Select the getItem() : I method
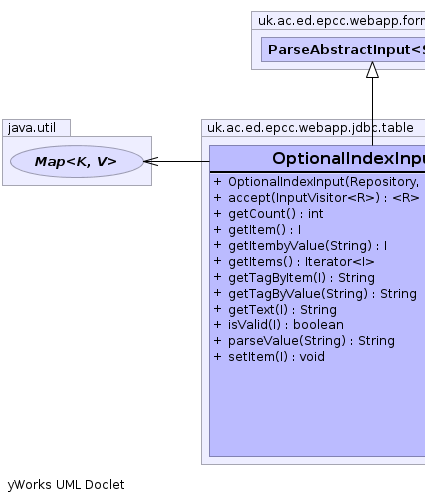425x502 pixels. (x=257, y=230)
